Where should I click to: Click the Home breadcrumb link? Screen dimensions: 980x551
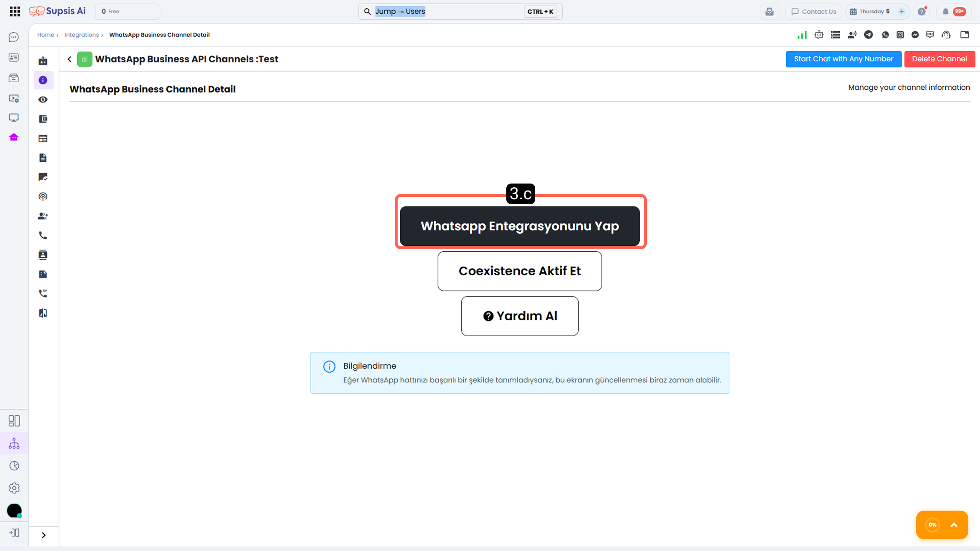(45, 35)
